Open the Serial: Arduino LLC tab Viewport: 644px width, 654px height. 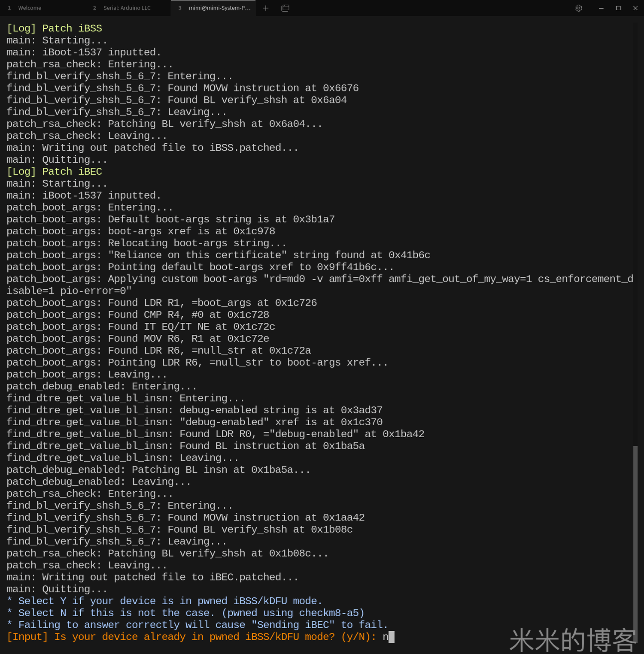point(127,8)
